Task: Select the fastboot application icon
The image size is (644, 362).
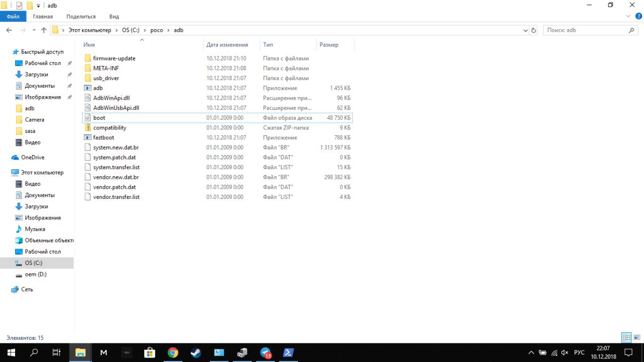Action: [88, 137]
